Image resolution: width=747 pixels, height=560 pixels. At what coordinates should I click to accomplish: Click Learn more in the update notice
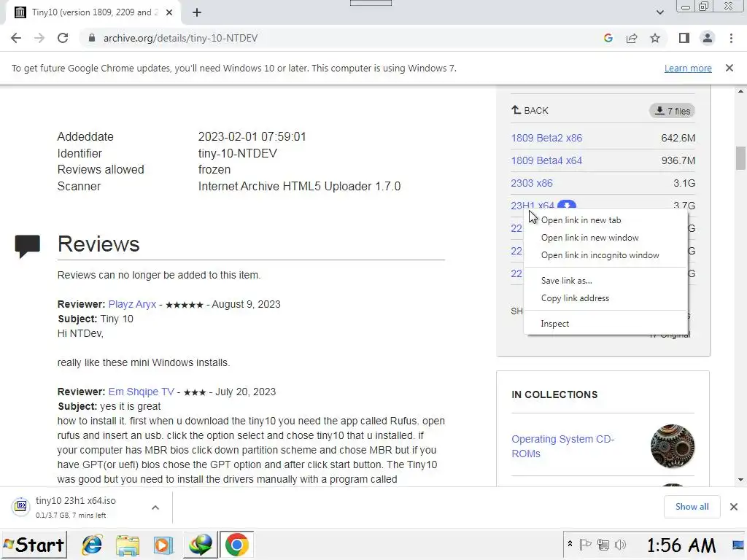coord(688,68)
